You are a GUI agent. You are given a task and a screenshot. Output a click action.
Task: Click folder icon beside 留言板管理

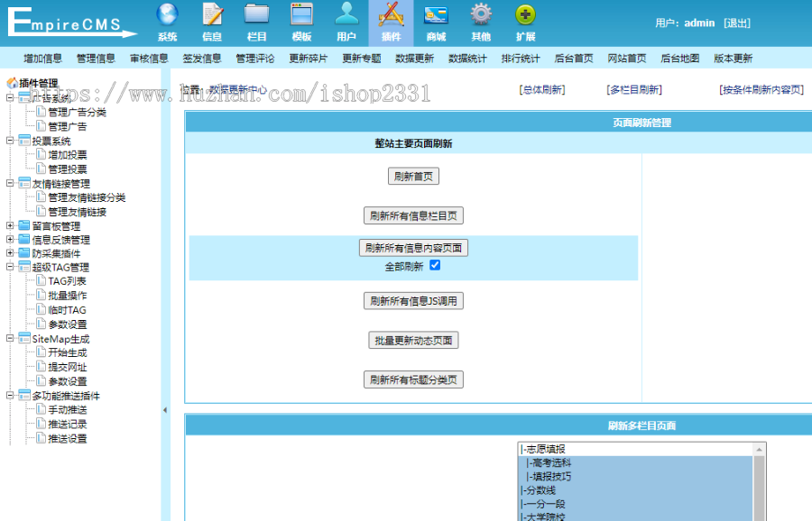[24, 225]
